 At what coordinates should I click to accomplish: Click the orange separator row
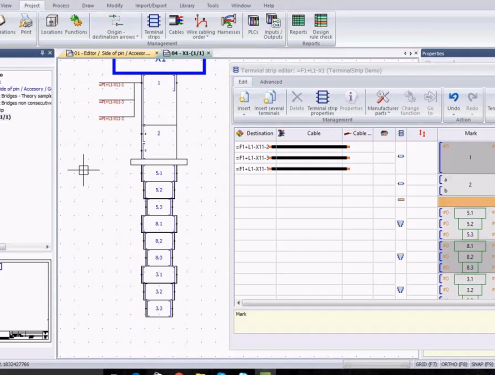pyautogui.click(x=466, y=201)
